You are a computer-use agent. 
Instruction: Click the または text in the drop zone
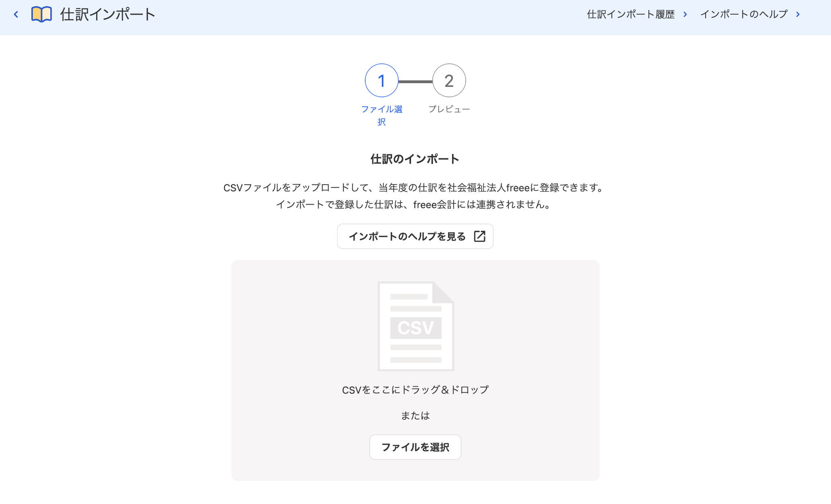pyautogui.click(x=415, y=416)
